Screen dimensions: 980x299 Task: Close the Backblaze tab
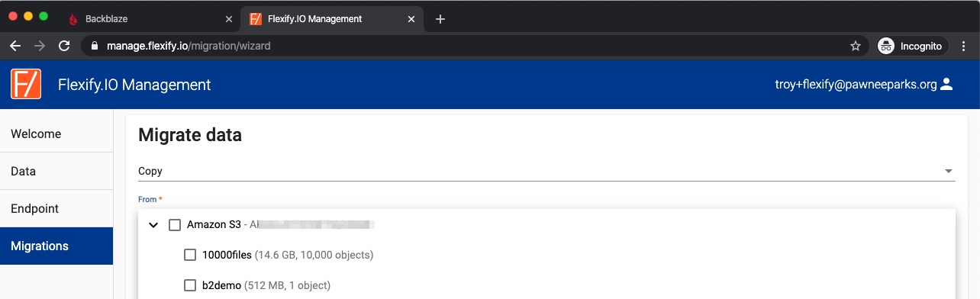(230, 19)
